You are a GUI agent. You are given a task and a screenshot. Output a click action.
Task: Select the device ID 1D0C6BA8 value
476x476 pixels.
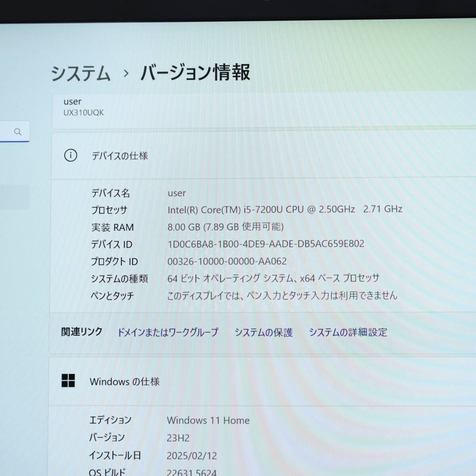click(266, 244)
